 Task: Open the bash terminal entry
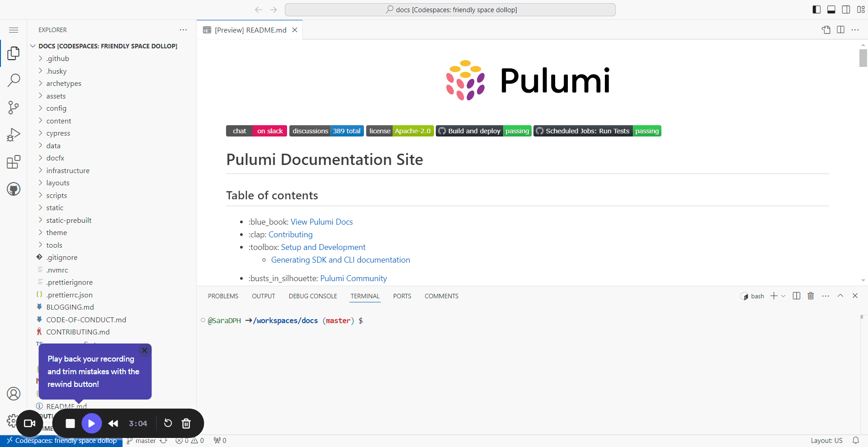pos(753,296)
